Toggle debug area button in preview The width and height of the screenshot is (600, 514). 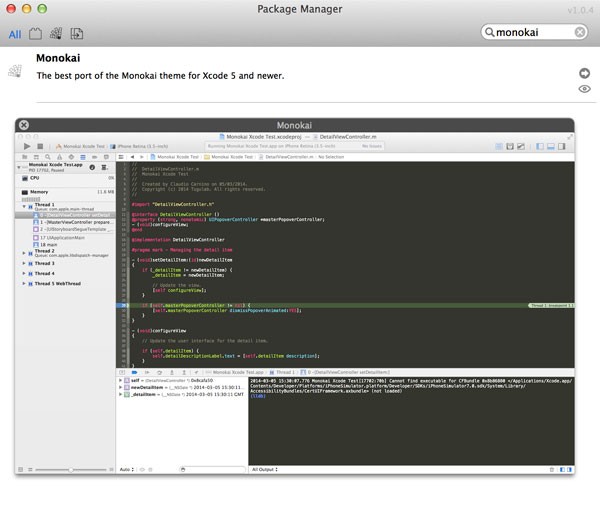coord(551,146)
